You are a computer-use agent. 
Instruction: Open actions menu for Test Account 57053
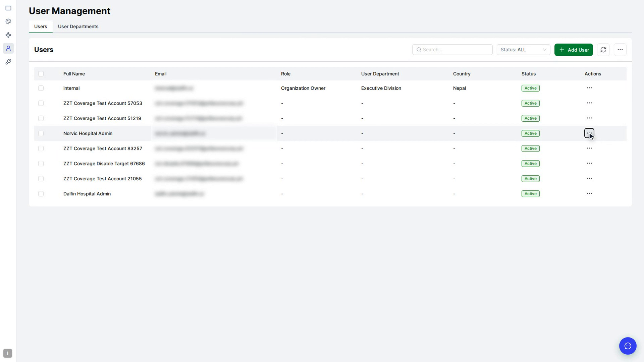(589, 103)
